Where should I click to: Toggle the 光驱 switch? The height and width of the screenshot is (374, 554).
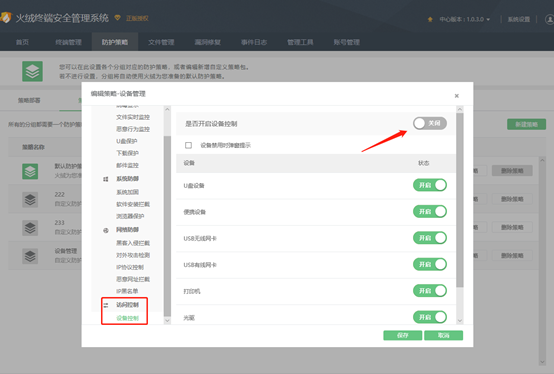point(430,317)
